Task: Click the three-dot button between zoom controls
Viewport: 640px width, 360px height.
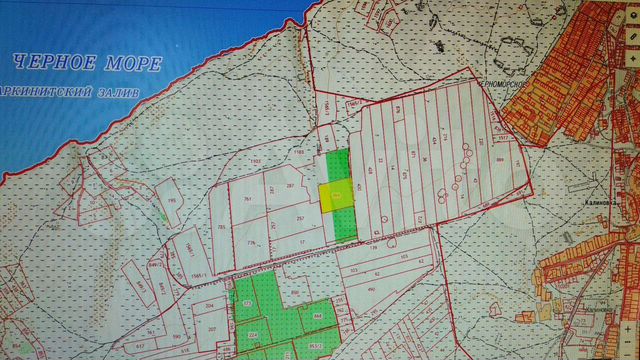Action: click(x=627, y=342)
